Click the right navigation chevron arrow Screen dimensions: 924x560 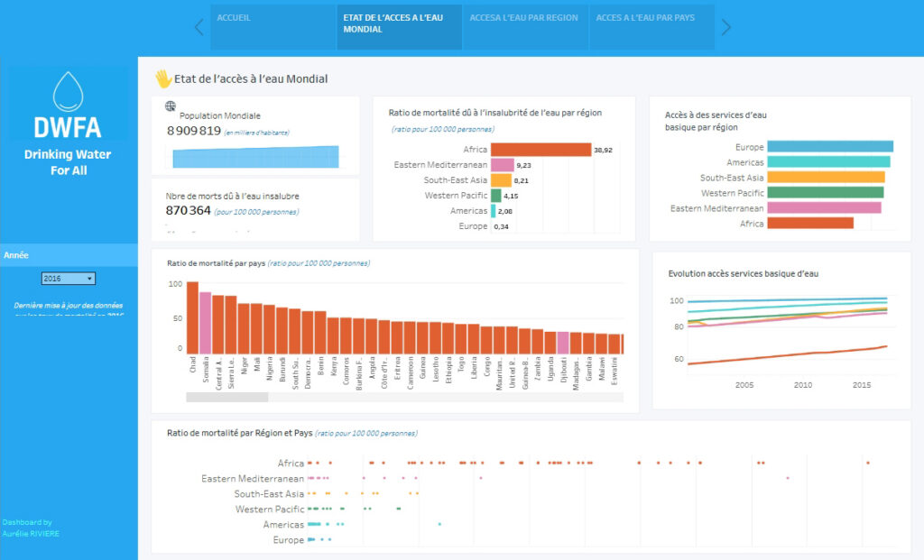725,27
